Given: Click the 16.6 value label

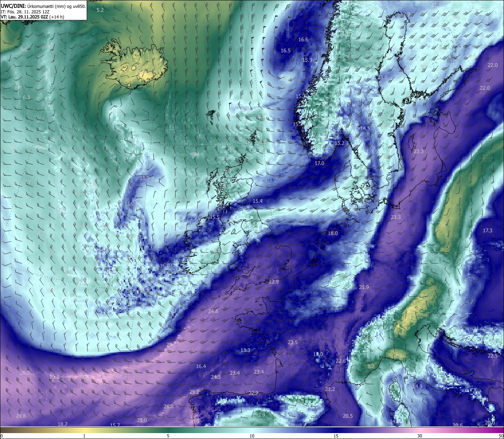Looking at the screenshot, I should (303, 39).
